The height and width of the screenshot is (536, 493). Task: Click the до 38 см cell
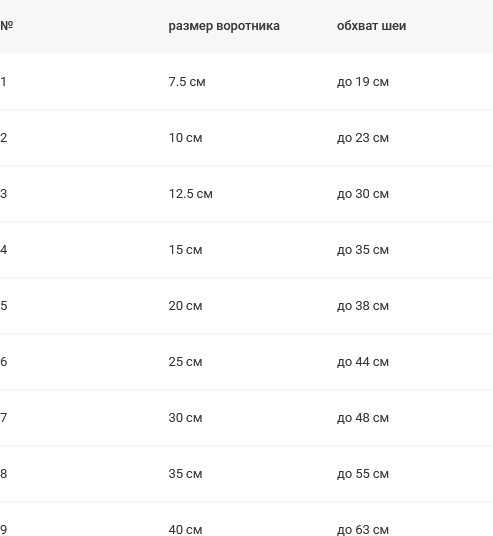click(x=363, y=306)
